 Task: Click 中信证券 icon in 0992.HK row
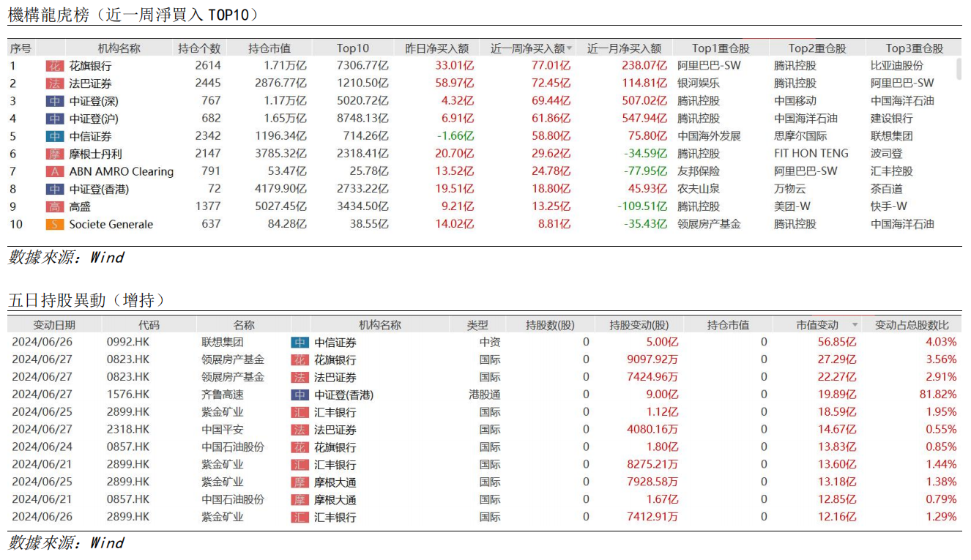300,343
